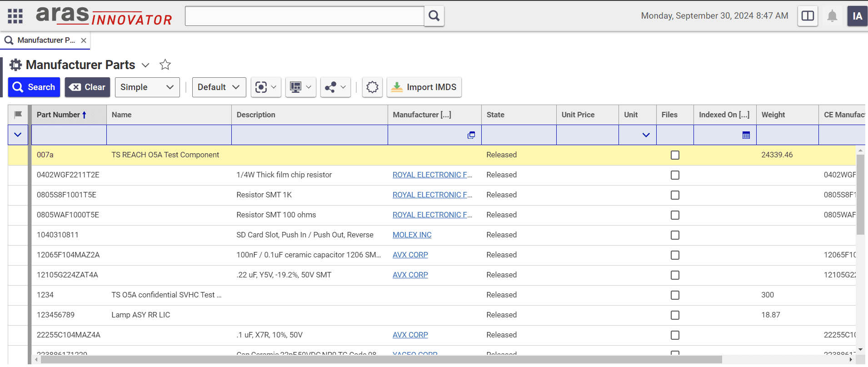Image resolution: width=868 pixels, height=367 pixels.
Task: Open AVX CORP link for 12065F104MAZ2A
Action: tap(410, 255)
